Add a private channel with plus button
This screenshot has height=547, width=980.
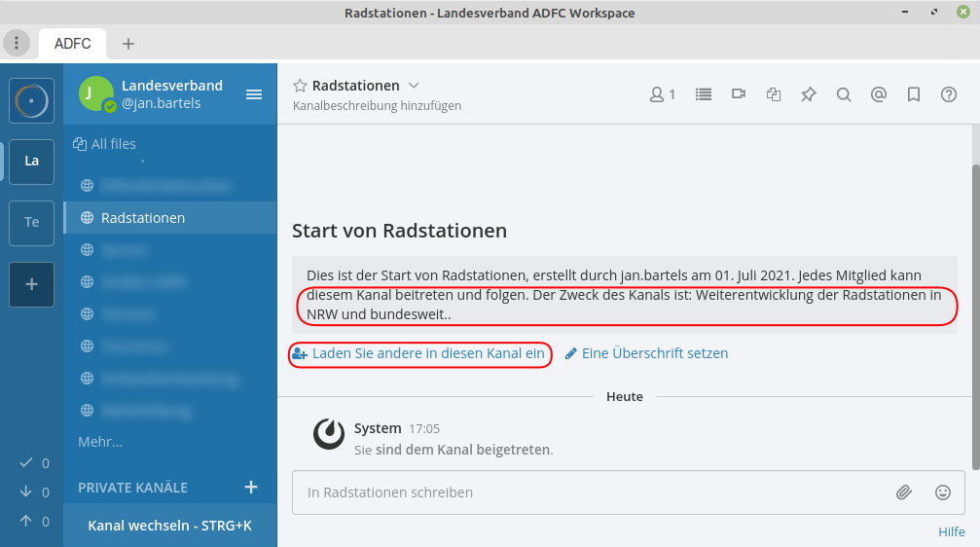[x=250, y=487]
